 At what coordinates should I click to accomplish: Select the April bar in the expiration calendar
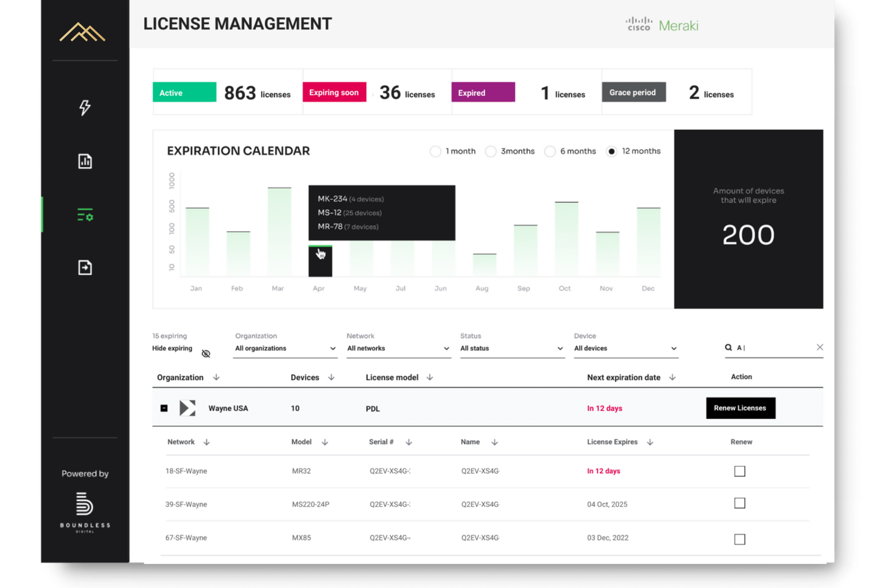[x=320, y=260]
